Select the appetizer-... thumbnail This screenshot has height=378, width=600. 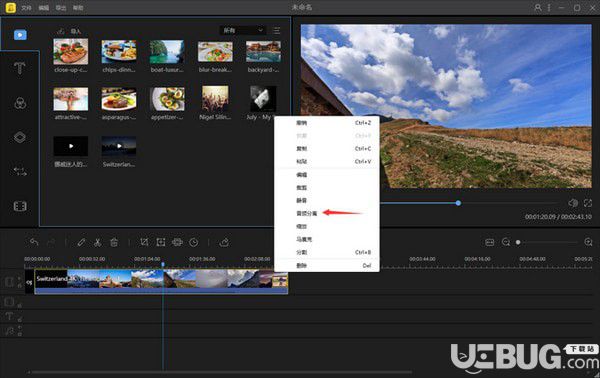(167, 99)
